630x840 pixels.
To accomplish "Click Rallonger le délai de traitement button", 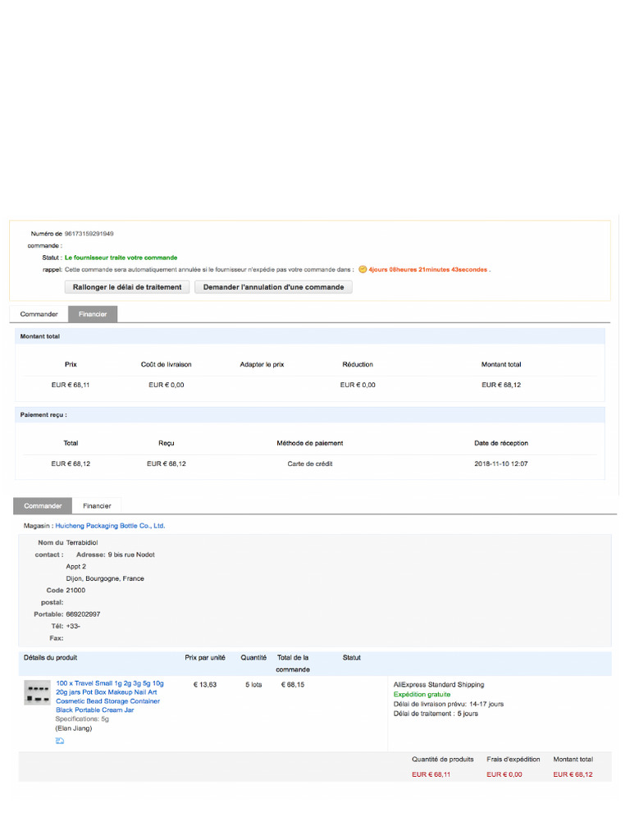I will 127,287.
